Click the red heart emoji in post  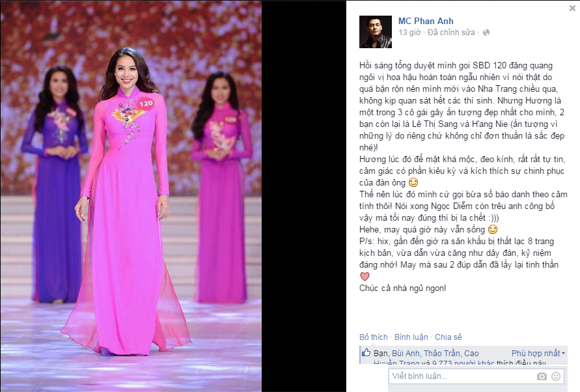tap(365, 277)
